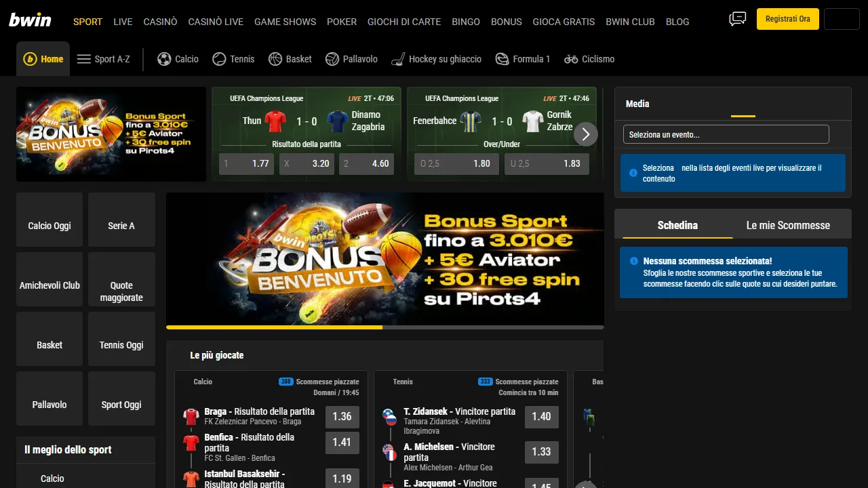
Task: Select Benfica odds 1.41
Action: (x=342, y=443)
